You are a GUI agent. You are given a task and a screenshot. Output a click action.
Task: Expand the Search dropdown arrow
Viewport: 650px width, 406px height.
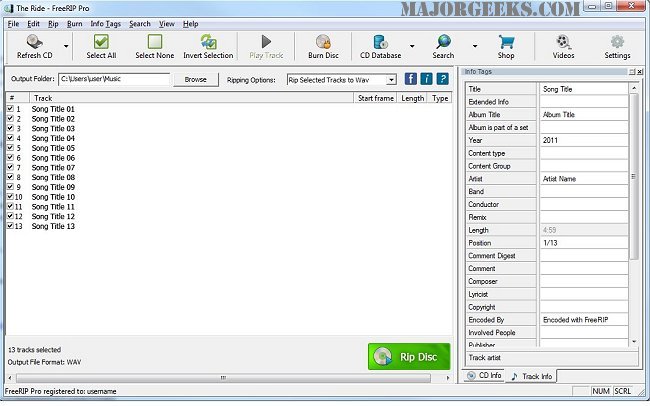[x=475, y=46]
